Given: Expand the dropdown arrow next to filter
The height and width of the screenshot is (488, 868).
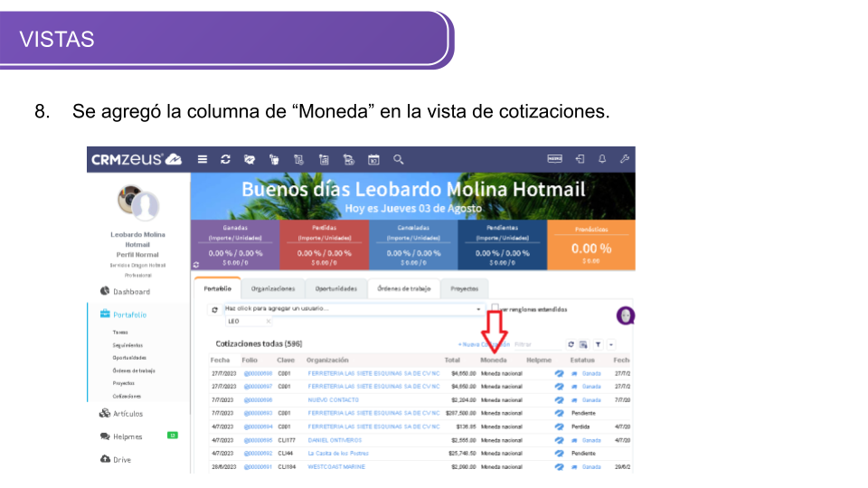Looking at the screenshot, I should 611,344.
